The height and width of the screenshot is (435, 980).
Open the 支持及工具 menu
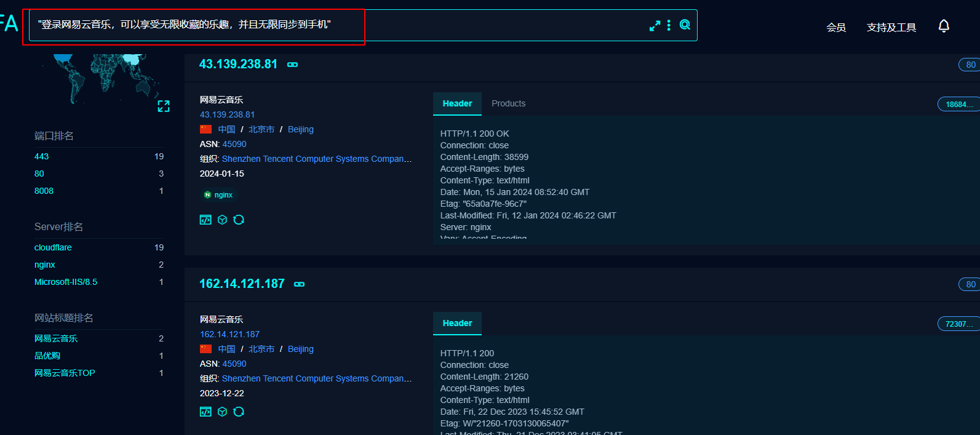891,27
